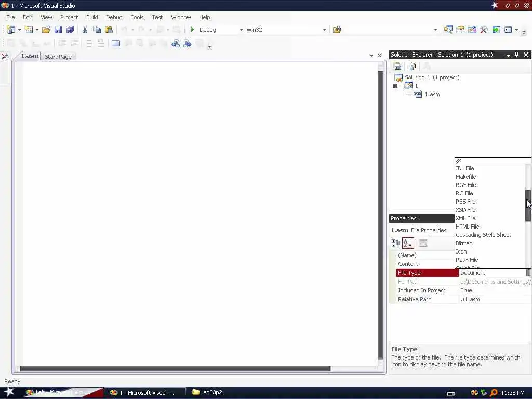
Task: Click the editor horizontal scrollbar
Action: 175,368
